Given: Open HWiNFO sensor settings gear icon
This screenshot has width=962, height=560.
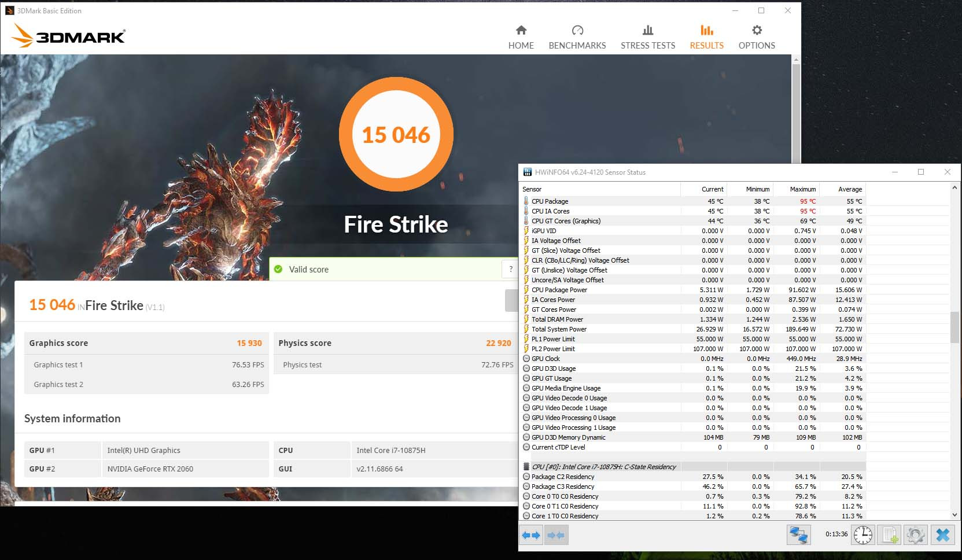Looking at the screenshot, I should pos(915,535).
